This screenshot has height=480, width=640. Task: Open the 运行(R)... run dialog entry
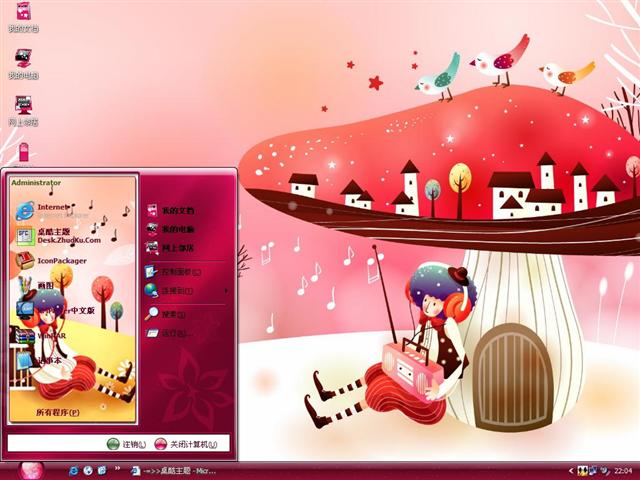coord(169,333)
